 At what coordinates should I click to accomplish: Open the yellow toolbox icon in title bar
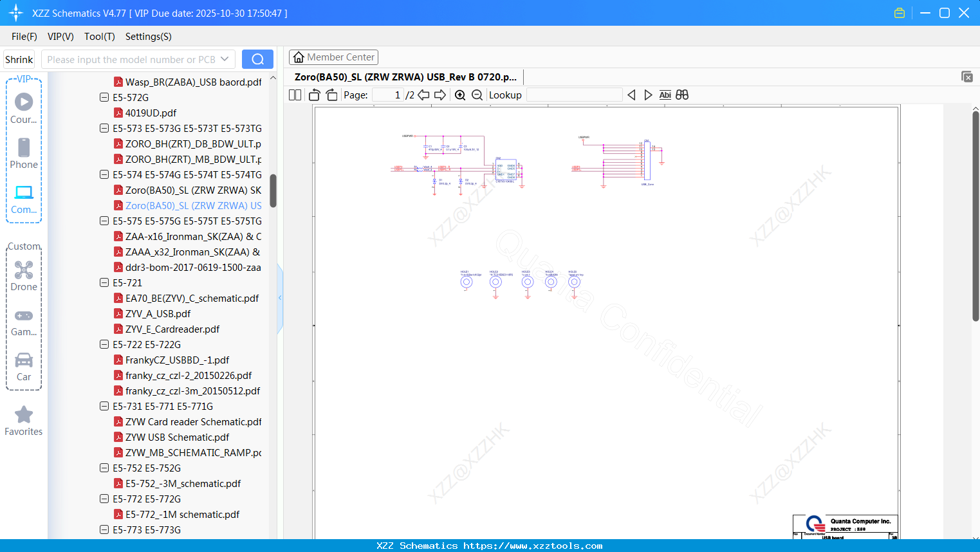900,13
